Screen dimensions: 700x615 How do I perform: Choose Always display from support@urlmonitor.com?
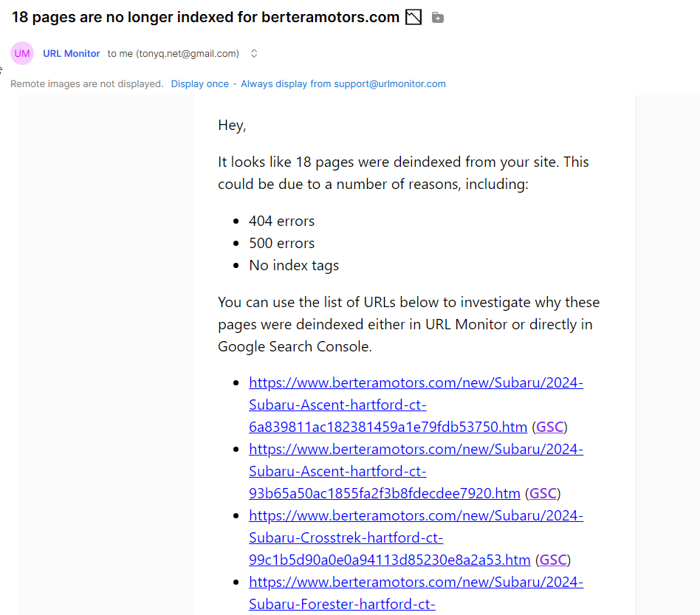[x=343, y=84]
